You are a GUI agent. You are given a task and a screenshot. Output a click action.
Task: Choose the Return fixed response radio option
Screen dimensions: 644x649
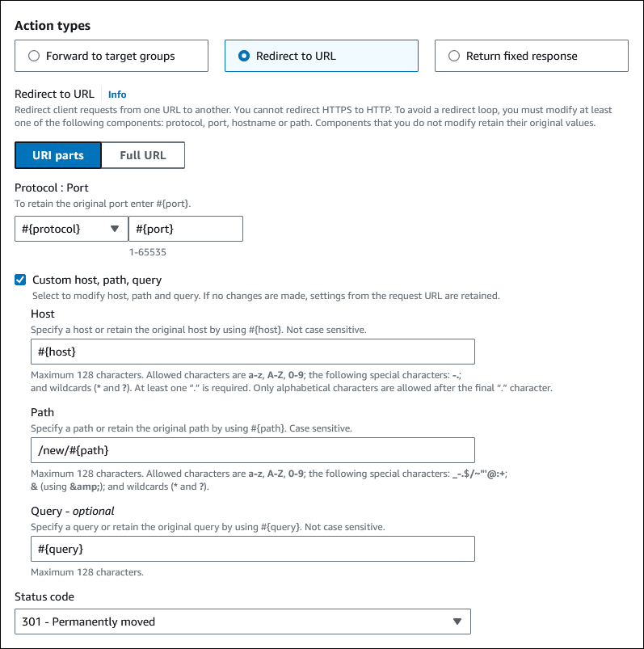(453, 57)
